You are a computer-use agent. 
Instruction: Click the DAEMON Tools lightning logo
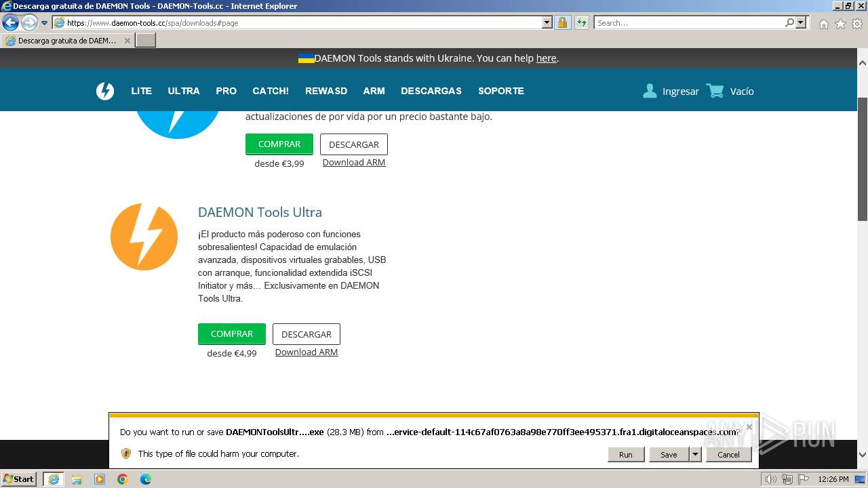[x=105, y=91]
